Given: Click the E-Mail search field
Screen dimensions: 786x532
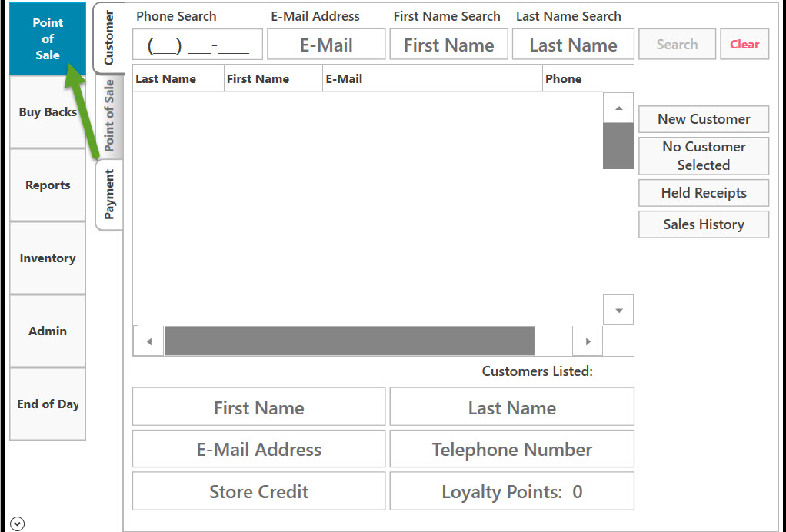Looking at the screenshot, I should (x=326, y=45).
